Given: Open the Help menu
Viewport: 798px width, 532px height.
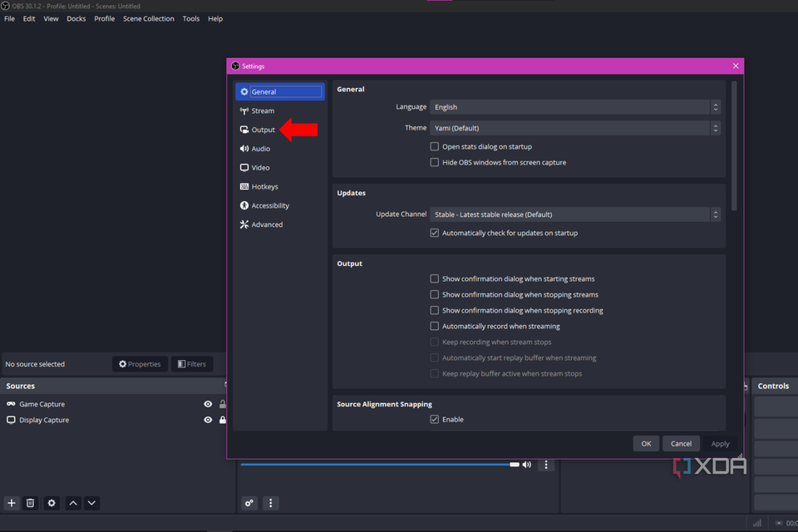Looking at the screenshot, I should pos(215,18).
